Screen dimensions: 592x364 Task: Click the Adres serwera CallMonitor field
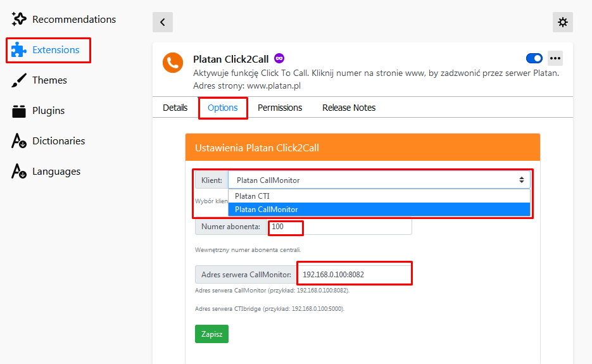354,275
